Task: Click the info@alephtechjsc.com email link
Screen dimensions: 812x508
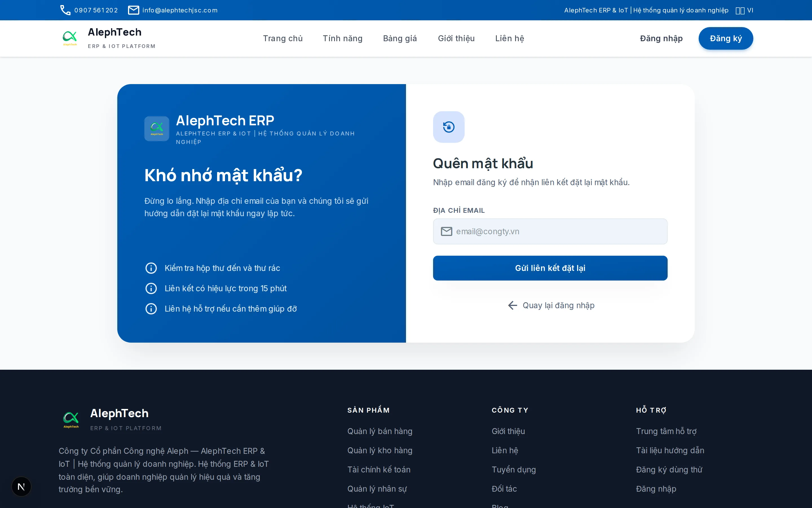Action: (x=180, y=10)
